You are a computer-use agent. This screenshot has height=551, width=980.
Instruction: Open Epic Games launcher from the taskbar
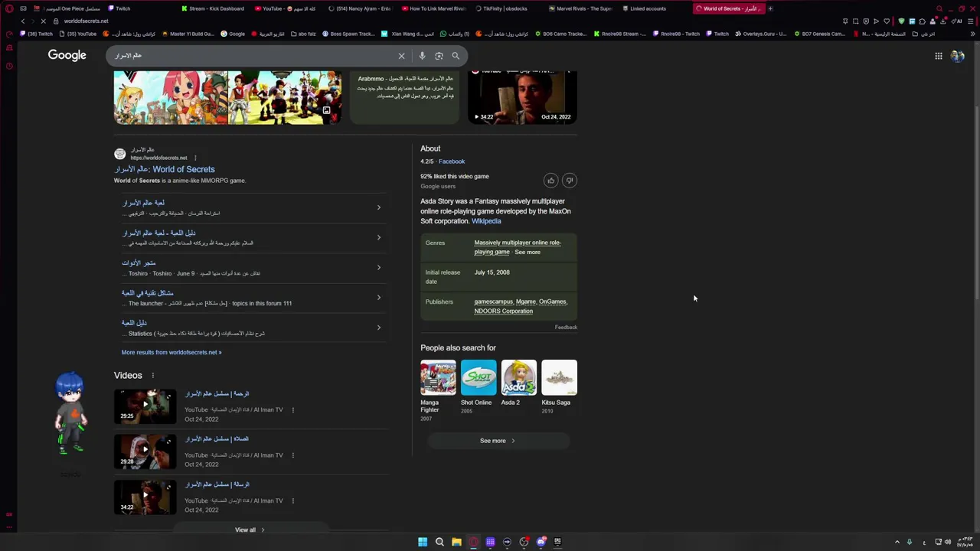coord(557,542)
